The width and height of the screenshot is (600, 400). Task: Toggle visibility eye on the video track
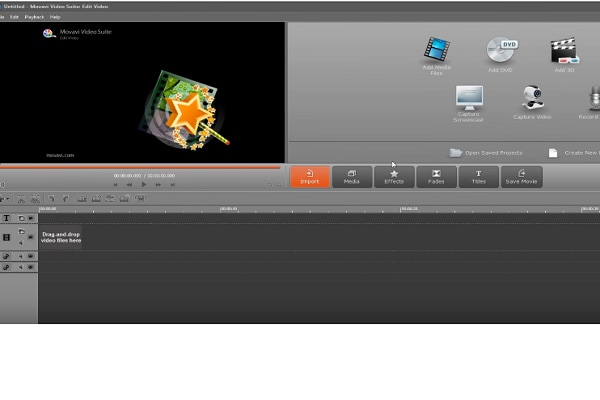[31, 237]
